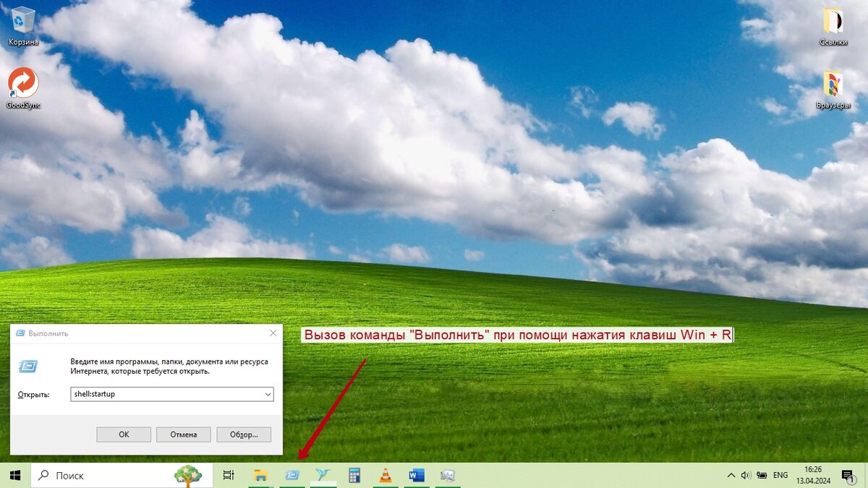Open the Корзина recycle bin icon
The width and height of the screenshot is (868, 488).
23,26
